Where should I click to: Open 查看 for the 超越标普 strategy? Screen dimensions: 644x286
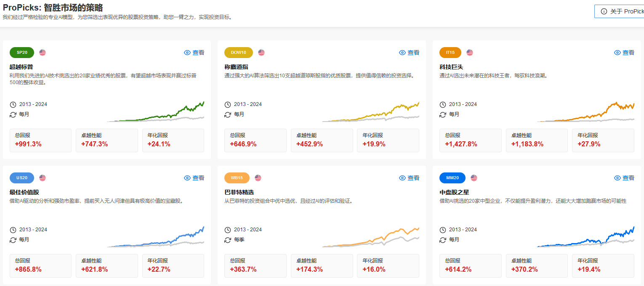point(194,53)
